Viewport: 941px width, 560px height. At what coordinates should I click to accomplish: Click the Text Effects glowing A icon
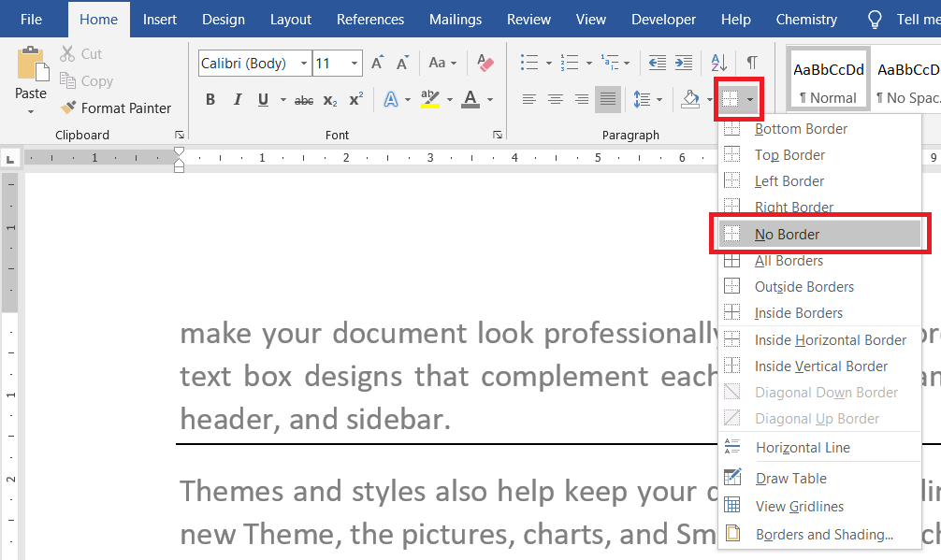[391, 99]
